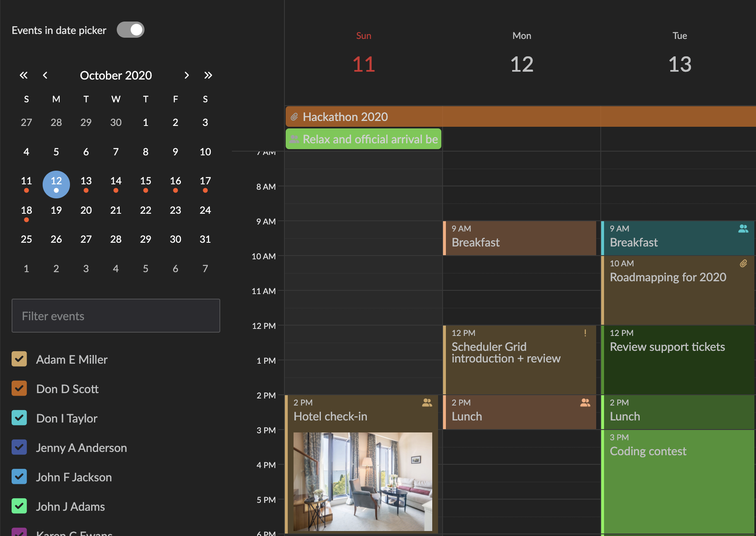Select October 19 in the date picker
Screen dimensions: 756x536
tap(56, 210)
